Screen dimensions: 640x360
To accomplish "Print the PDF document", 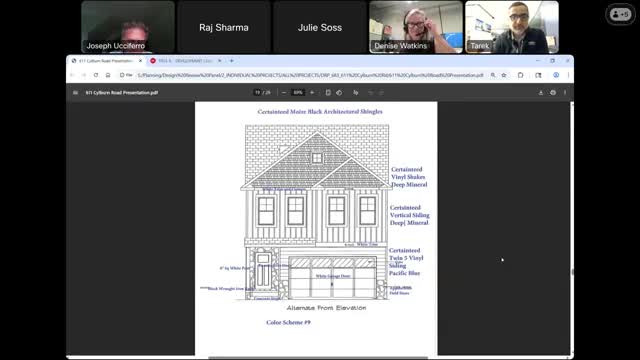I will coord(553,93).
